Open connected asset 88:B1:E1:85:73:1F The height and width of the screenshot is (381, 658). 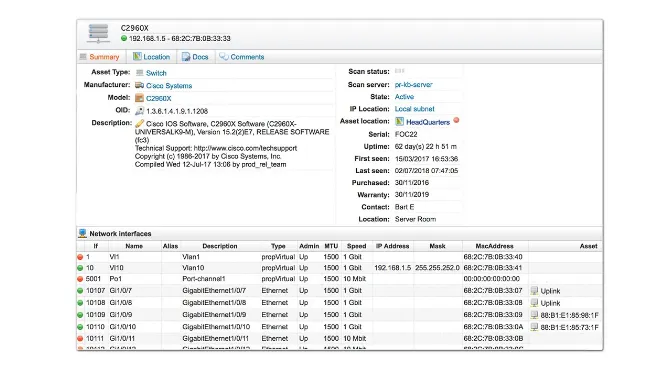tap(569, 327)
